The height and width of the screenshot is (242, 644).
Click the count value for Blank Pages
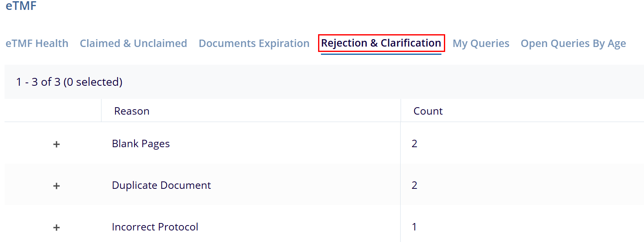pyautogui.click(x=414, y=143)
